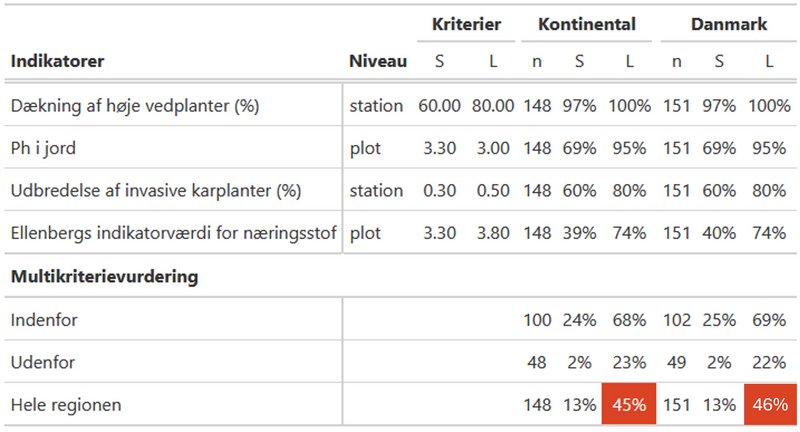
Task: Click the Indikatorer column header
Action: tap(57, 61)
